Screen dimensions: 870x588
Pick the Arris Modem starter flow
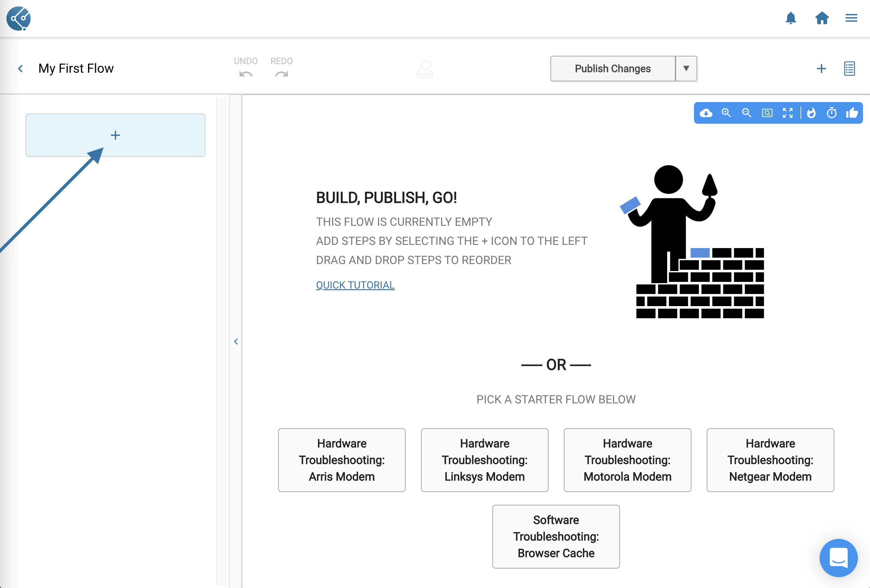342,460
